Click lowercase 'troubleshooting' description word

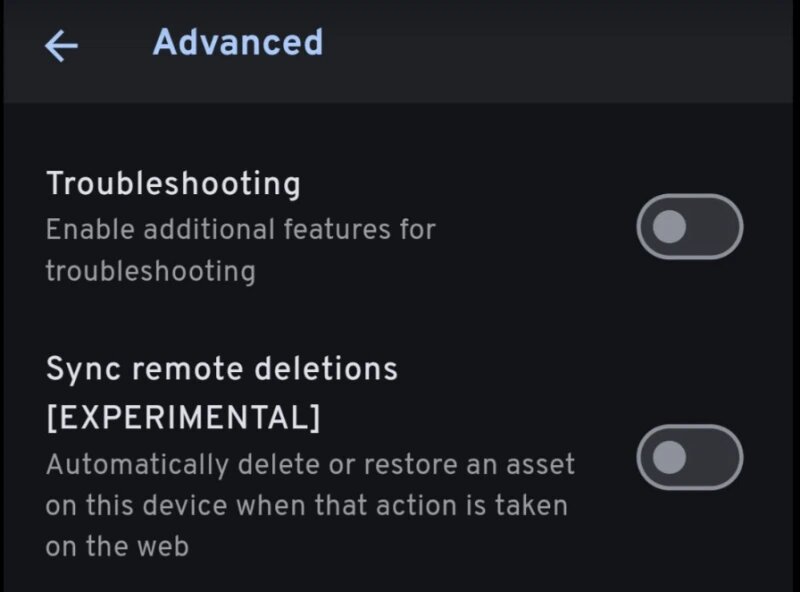click(x=151, y=271)
